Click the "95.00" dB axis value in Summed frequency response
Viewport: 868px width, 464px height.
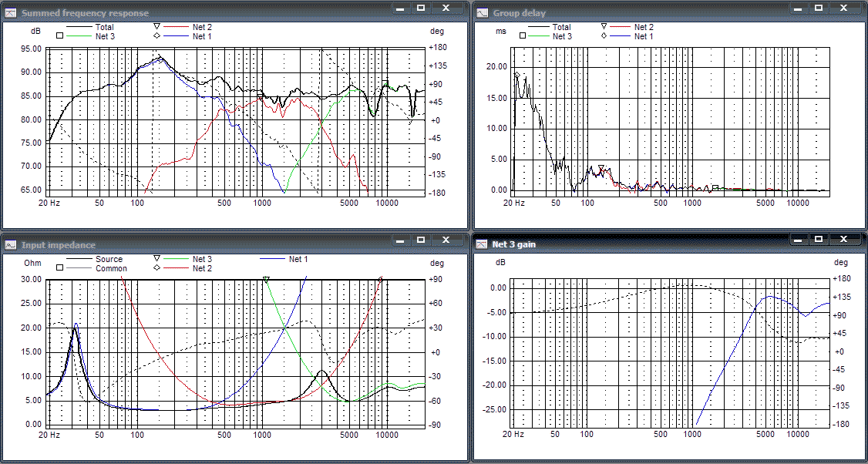[x=30, y=49]
